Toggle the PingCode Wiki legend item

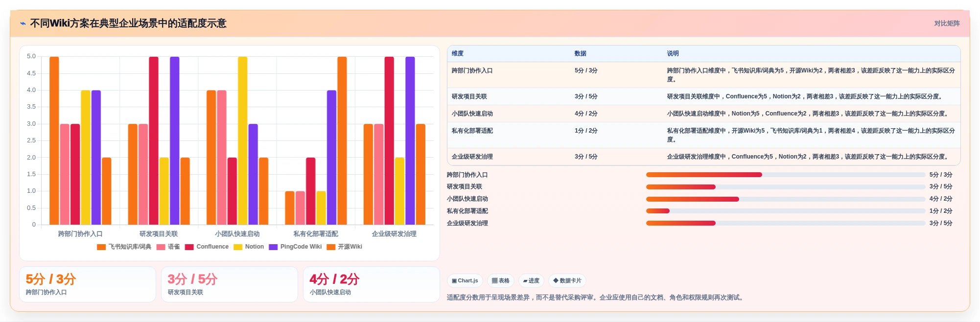pyautogui.click(x=295, y=247)
